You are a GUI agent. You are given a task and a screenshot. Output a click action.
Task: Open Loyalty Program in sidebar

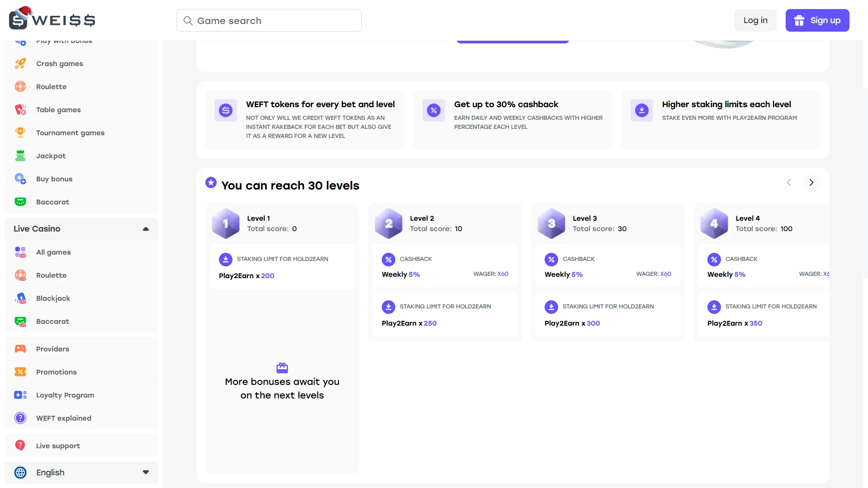click(x=65, y=395)
